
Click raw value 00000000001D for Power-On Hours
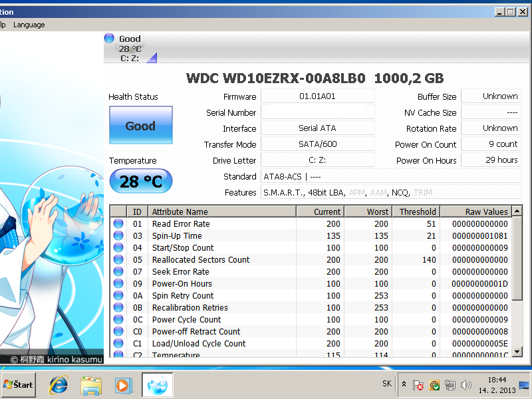(x=479, y=284)
